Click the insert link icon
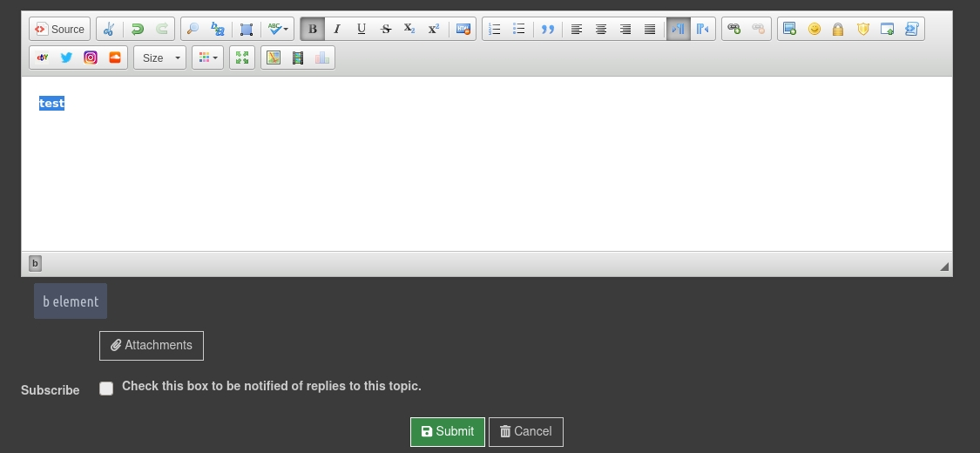The image size is (980, 453). coord(734,29)
